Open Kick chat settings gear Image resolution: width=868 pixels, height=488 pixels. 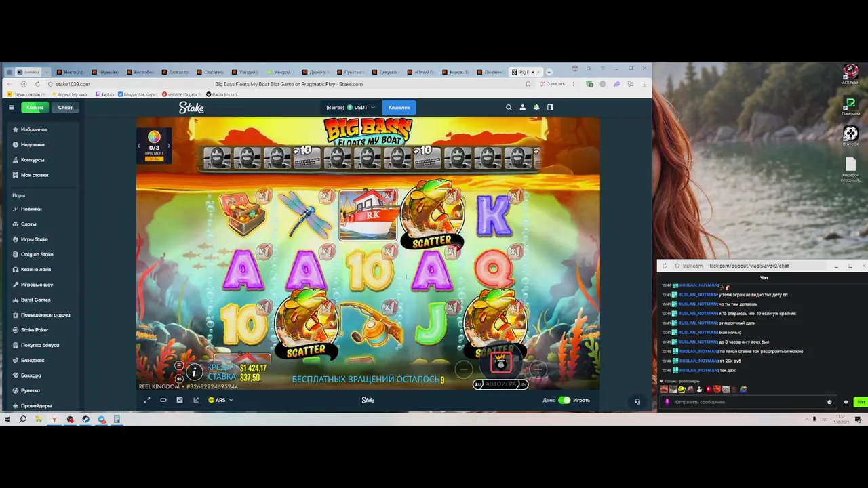[x=846, y=402]
